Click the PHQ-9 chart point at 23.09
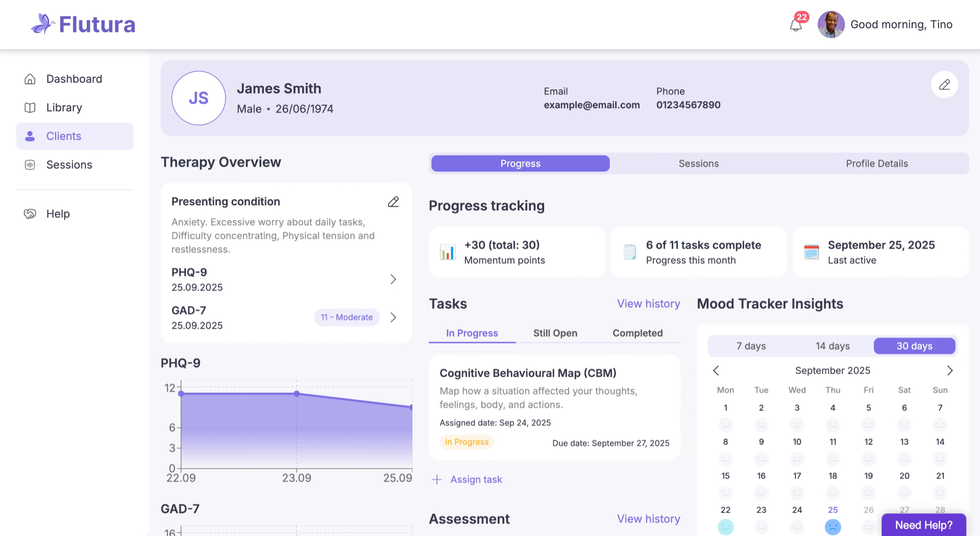The image size is (980, 536). 297,394
